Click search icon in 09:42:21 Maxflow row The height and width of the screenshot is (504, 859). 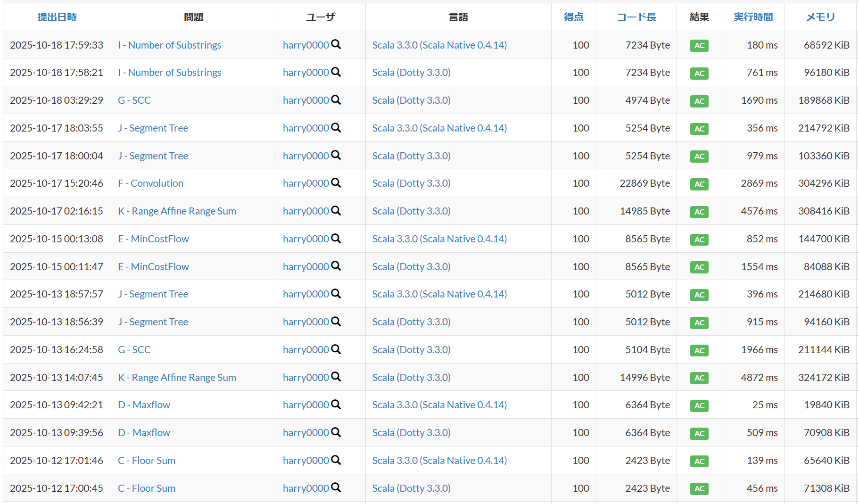[x=336, y=405]
